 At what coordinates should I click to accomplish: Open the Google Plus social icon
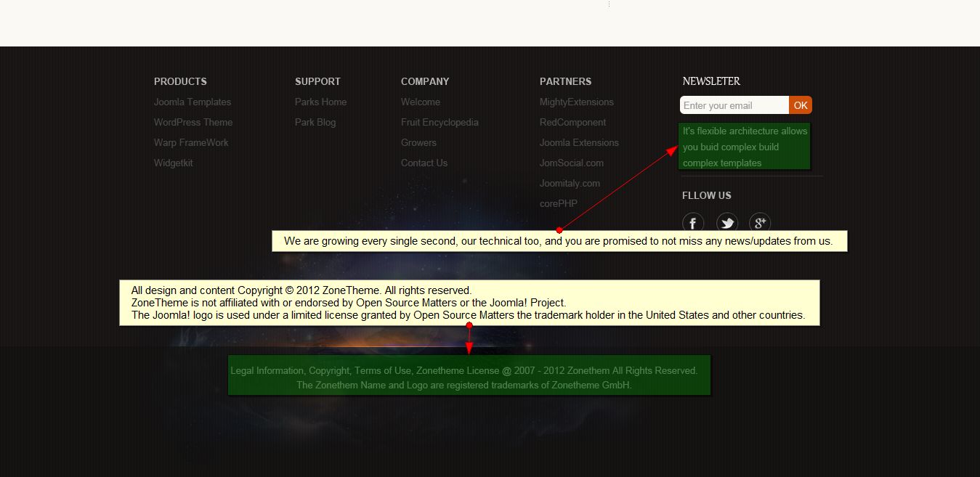760,223
